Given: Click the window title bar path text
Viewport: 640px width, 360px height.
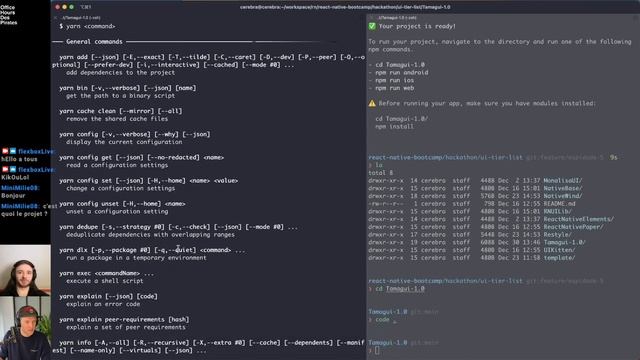Looking at the screenshot, I should [x=345, y=7].
